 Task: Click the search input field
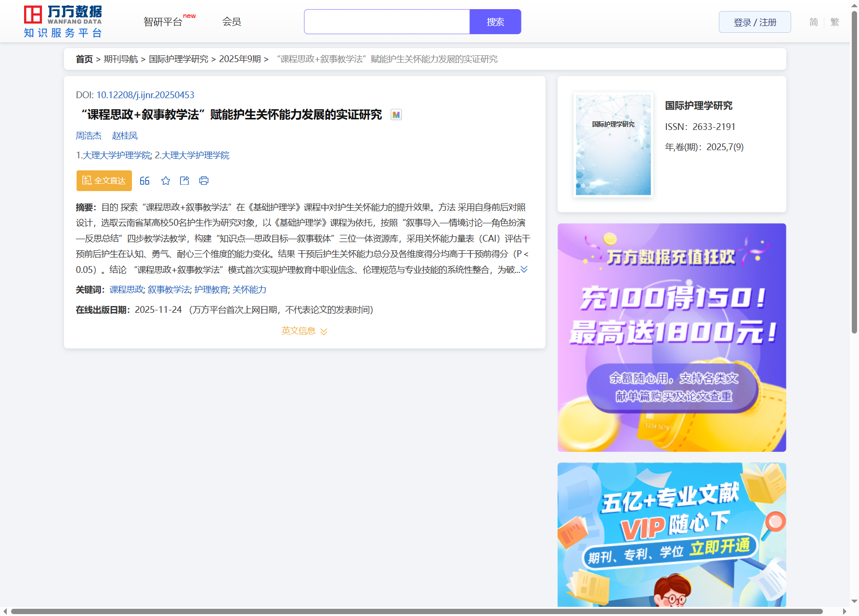pyautogui.click(x=387, y=22)
